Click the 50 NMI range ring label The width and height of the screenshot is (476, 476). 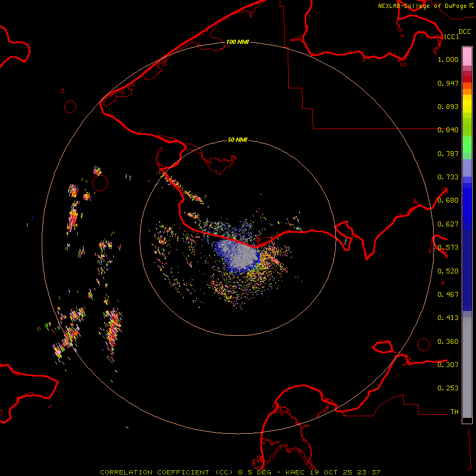(237, 140)
